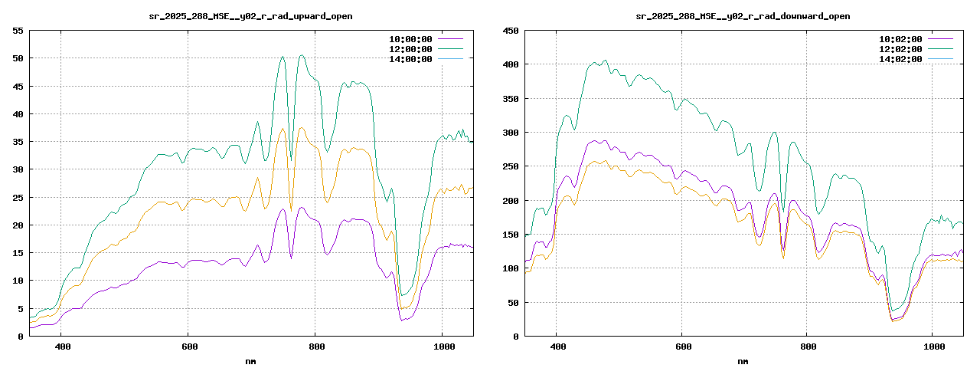Click purple line sample next to 10:02:00
The image size is (980, 368).
940,38
